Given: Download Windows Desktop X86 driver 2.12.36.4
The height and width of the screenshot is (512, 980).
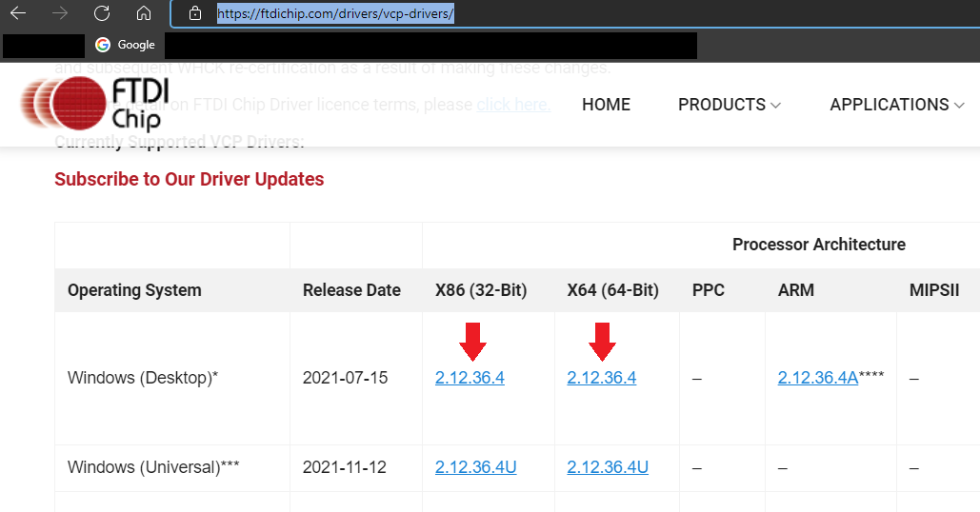Looking at the screenshot, I should click(x=470, y=378).
